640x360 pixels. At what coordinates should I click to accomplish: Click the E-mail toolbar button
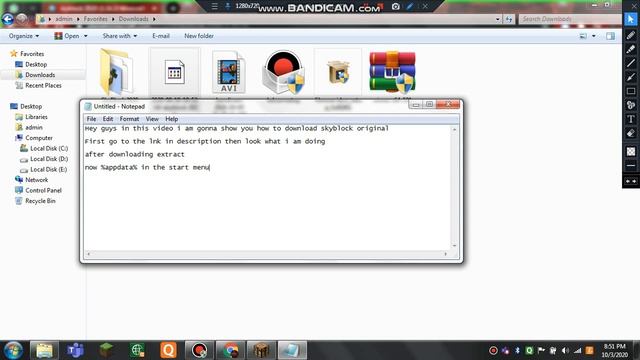[161, 36]
